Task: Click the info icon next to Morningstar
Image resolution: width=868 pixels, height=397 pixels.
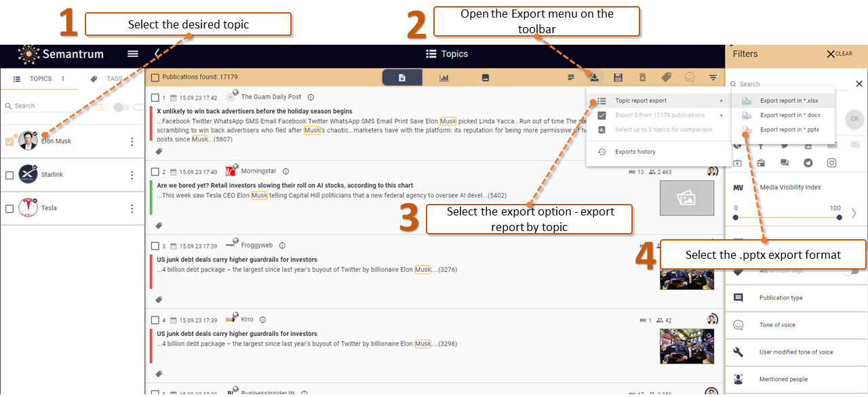Action: 285,171
